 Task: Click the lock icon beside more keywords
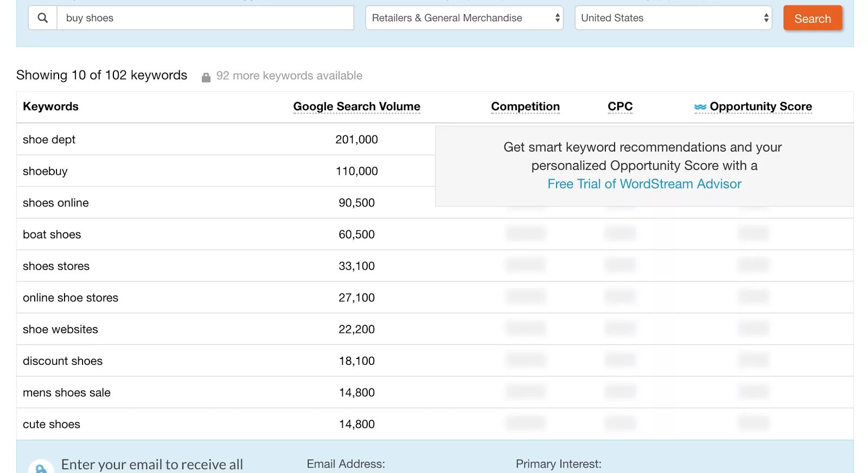click(x=206, y=77)
